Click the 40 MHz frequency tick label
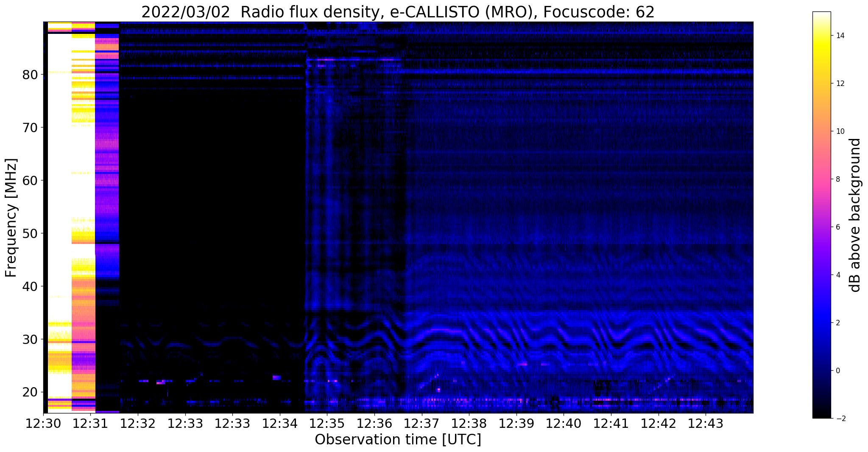868x452 pixels. tap(31, 286)
